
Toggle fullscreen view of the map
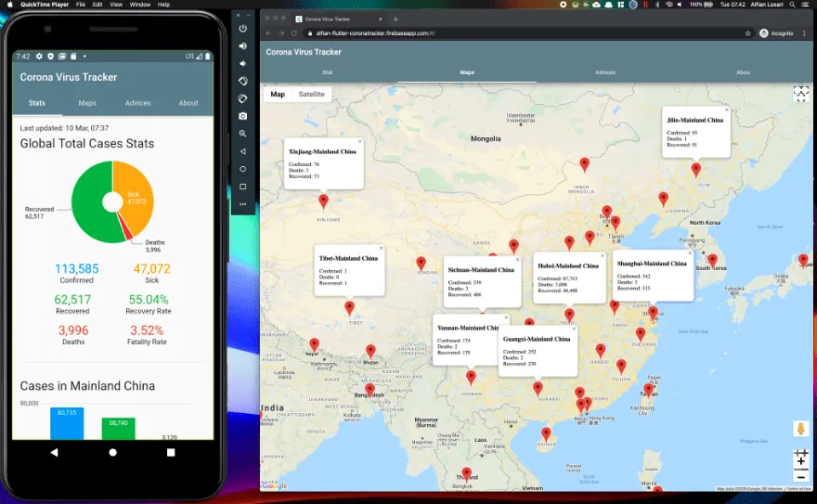800,93
